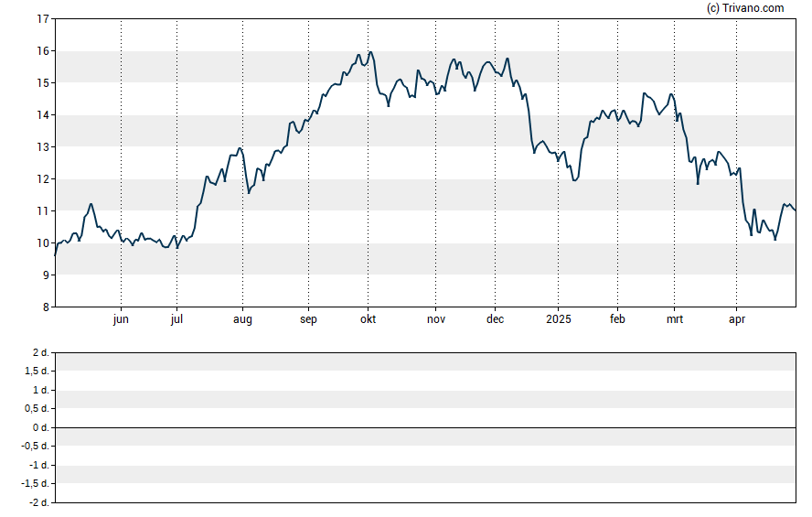
Task: Click price axis value 10
Action: click(x=43, y=243)
